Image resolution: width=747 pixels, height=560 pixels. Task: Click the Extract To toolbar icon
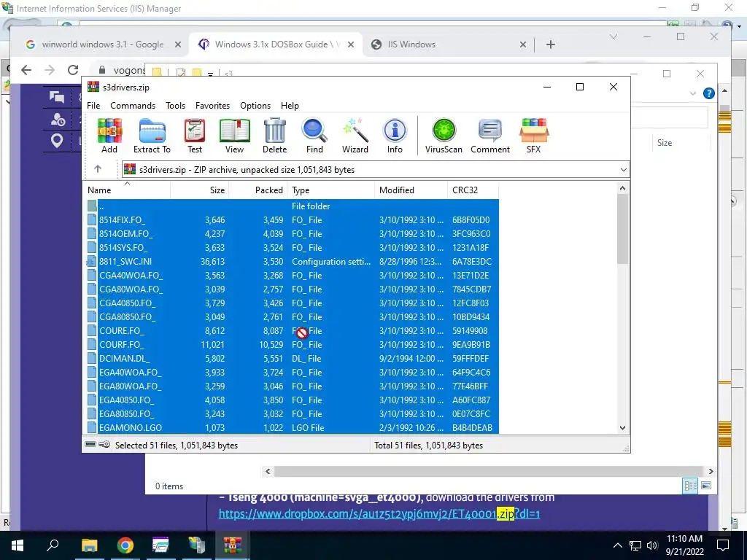(152, 136)
